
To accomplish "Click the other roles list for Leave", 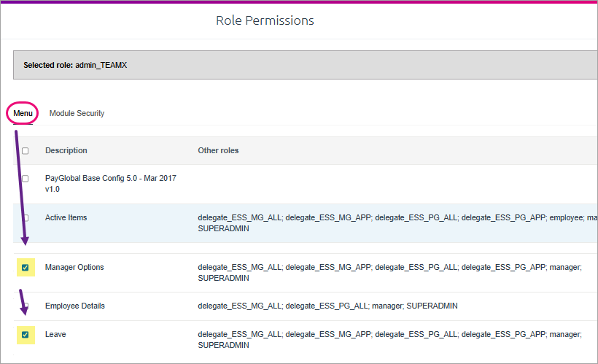I will [x=389, y=340].
